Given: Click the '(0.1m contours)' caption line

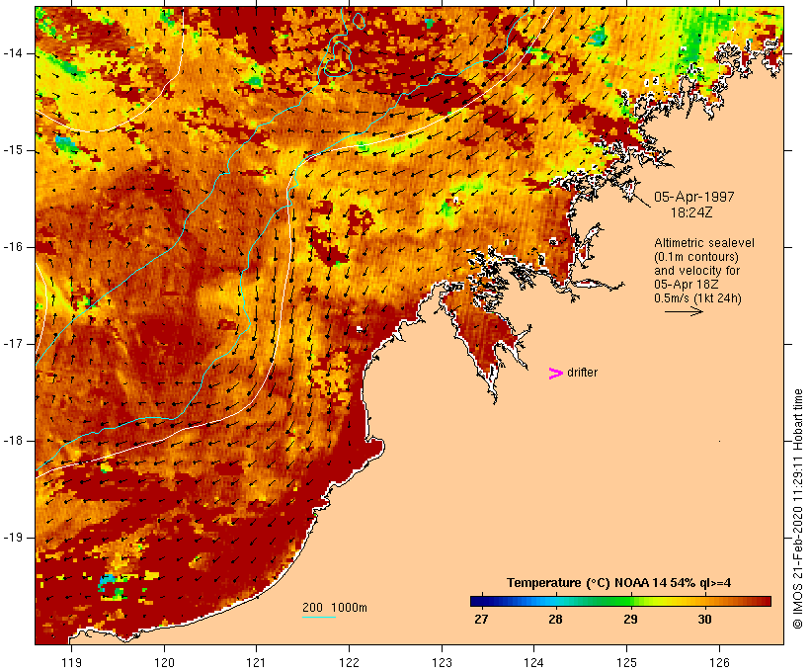Looking at the screenshot, I should click(x=696, y=257).
